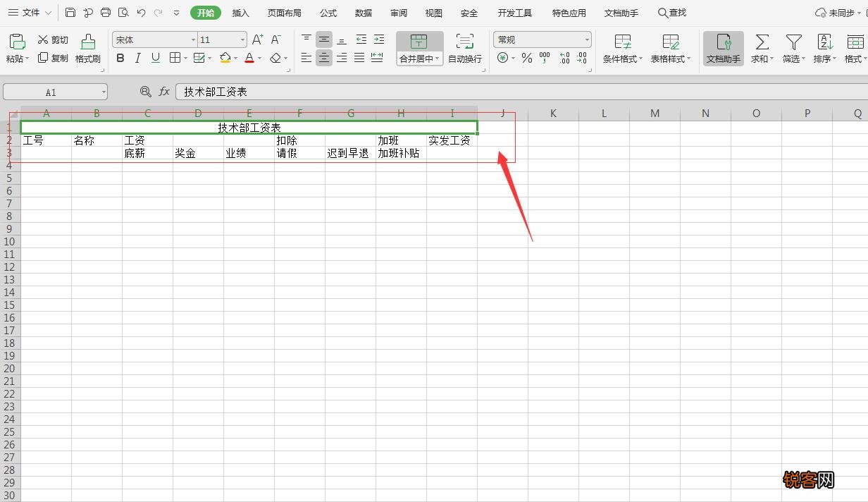The width and height of the screenshot is (868, 502).
Task: Switch to the Data (数据) tab
Action: [x=364, y=13]
